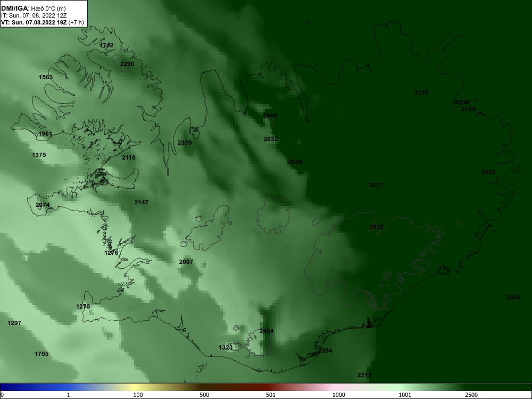Click the 500 label on the color scale
The width and height of the screenshot is (532, 399).
point(204,395)
